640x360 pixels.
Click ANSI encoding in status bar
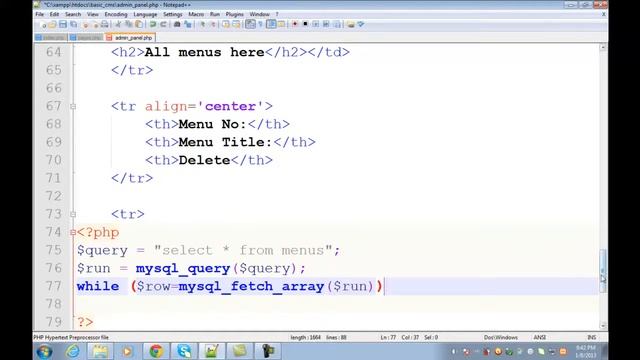point(540,338)
